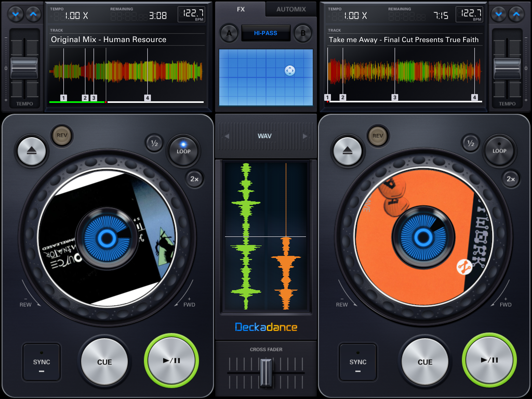Image resolution: width=532 pixels, height=399 pixels.
Task: Switch to the FX tab
Action: (x=241, y=9)
